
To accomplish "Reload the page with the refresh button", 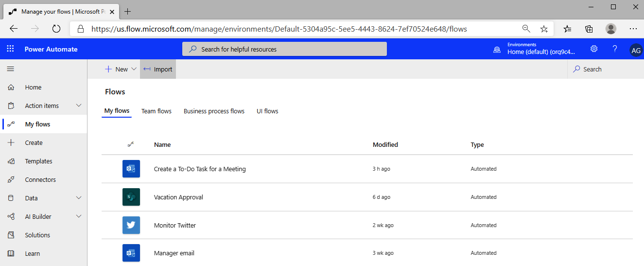I will 56,29.
